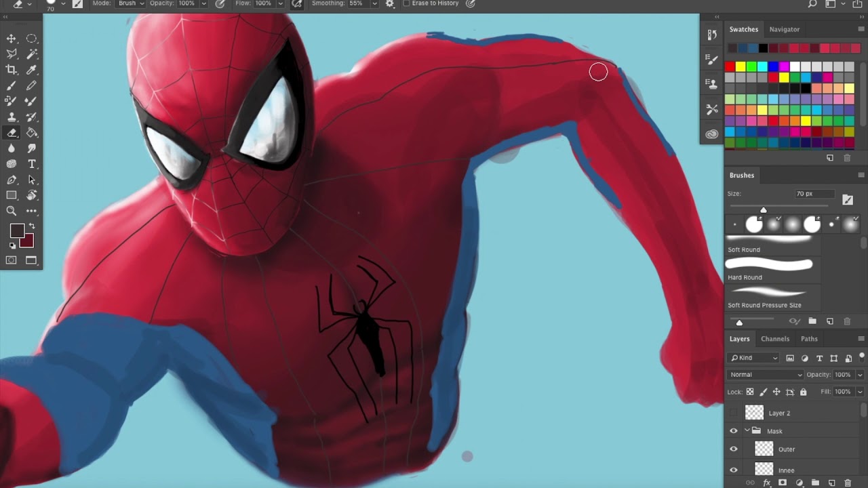Open the extra tools ellipsis menu
Viewport: 868px width, 488px height.
(x=32, y=211)
